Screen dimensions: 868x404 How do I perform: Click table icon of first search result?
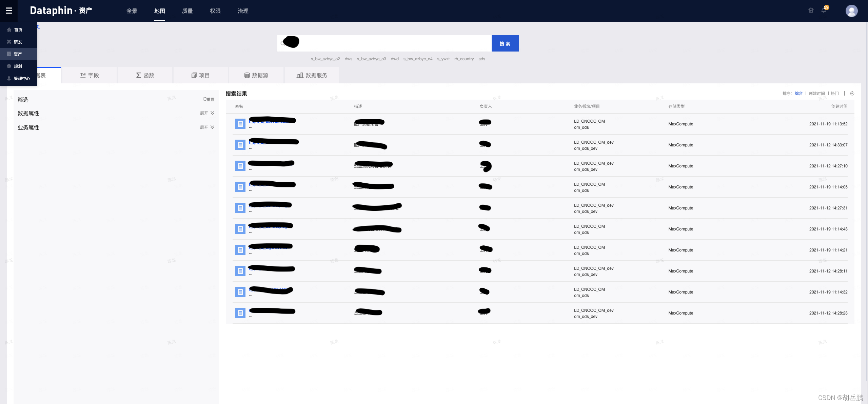tap(240, 124)
